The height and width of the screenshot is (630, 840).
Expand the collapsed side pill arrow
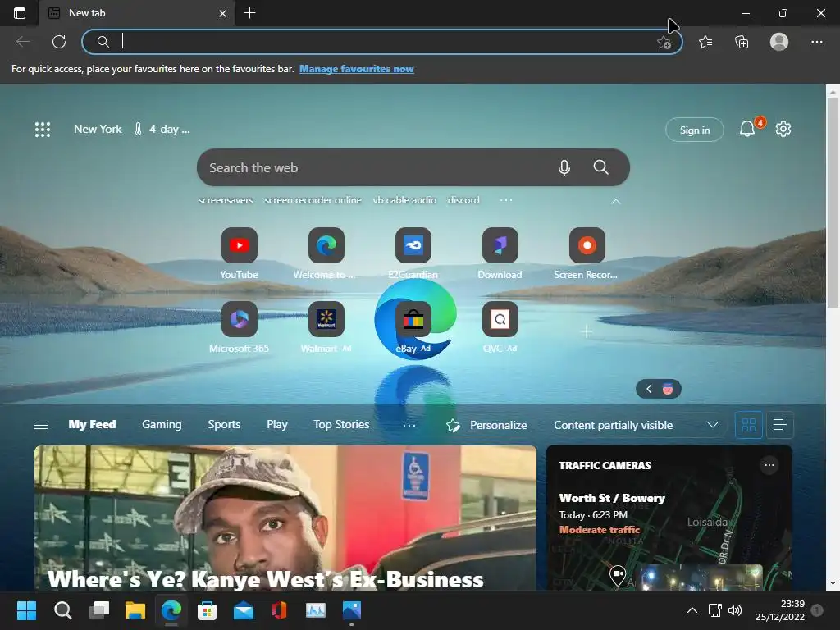click(x=649, y=389)
